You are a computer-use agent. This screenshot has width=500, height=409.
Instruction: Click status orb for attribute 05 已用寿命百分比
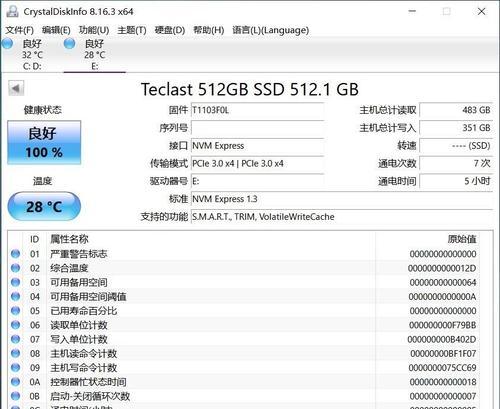click(x=15, y=311)
